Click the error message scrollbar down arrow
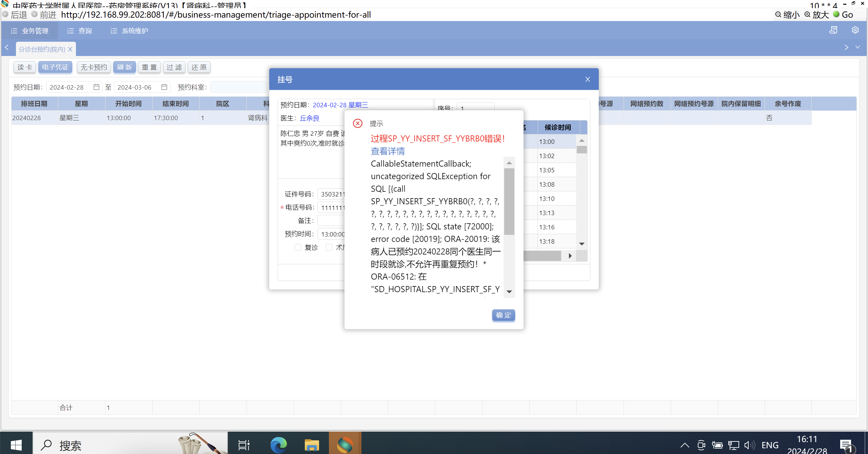 coord(509,292)
